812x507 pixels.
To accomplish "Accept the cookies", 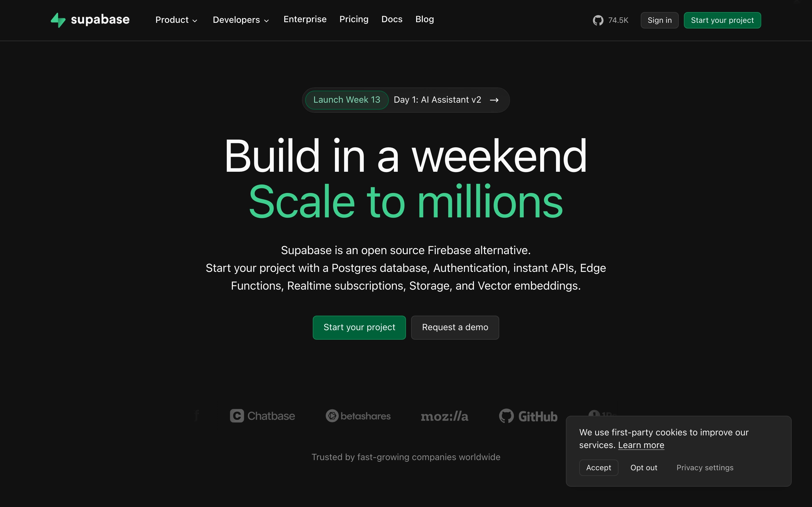I will click(598, 467).
